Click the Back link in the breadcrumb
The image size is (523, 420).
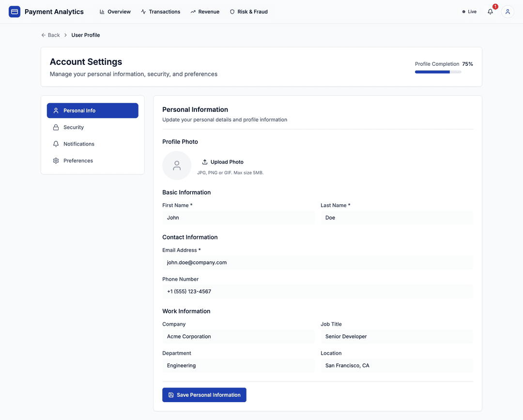[50, 35]
